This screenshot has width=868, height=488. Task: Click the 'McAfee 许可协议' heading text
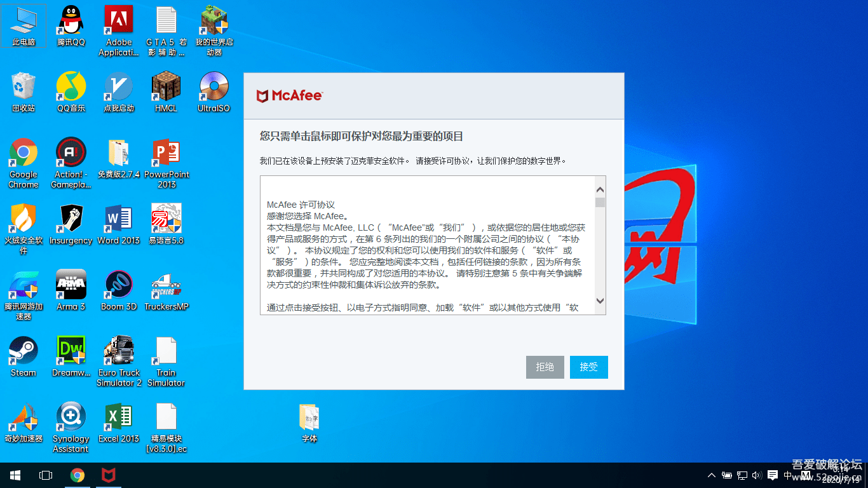301,205
